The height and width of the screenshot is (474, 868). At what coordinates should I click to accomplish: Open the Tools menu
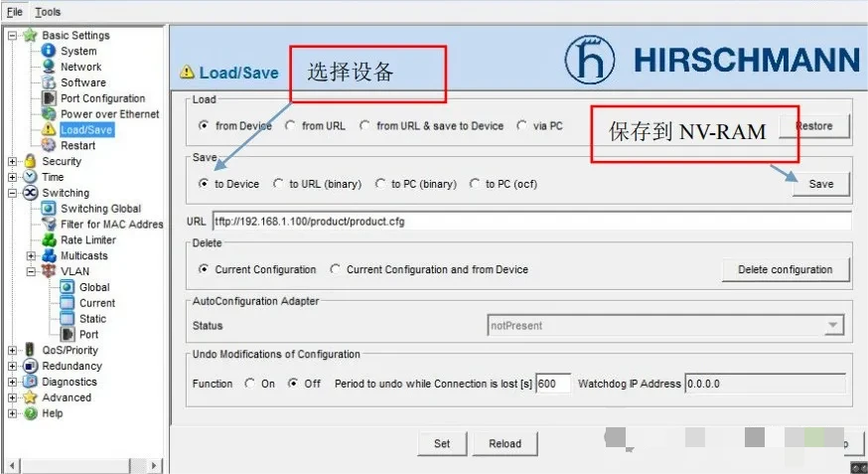[48, 12]
